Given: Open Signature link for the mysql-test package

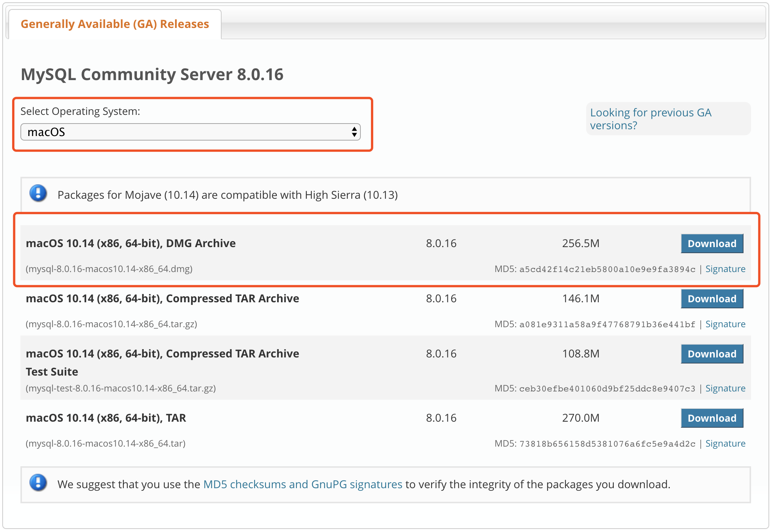Looking at the screenshot, I should pos(725,388).
